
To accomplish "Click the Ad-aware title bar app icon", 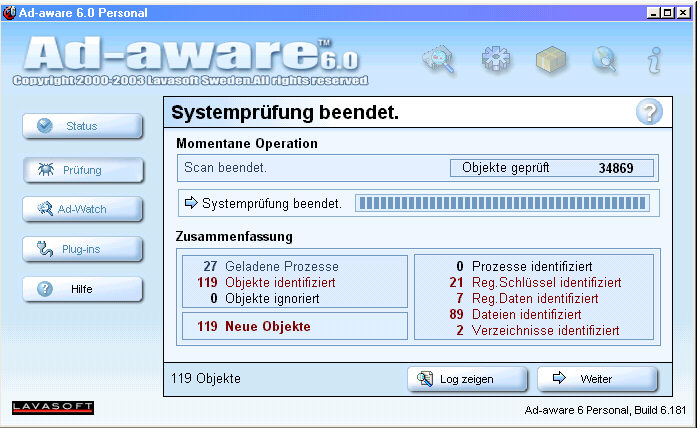I will click(9, 13).
